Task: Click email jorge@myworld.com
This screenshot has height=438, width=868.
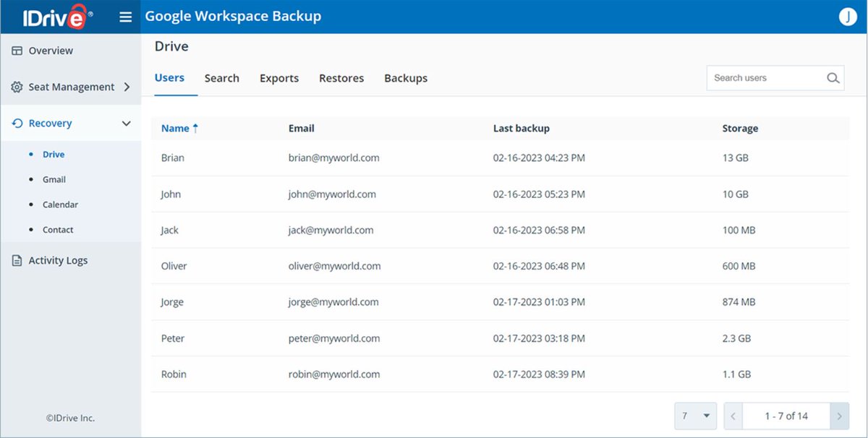Action: pos(333,302)
